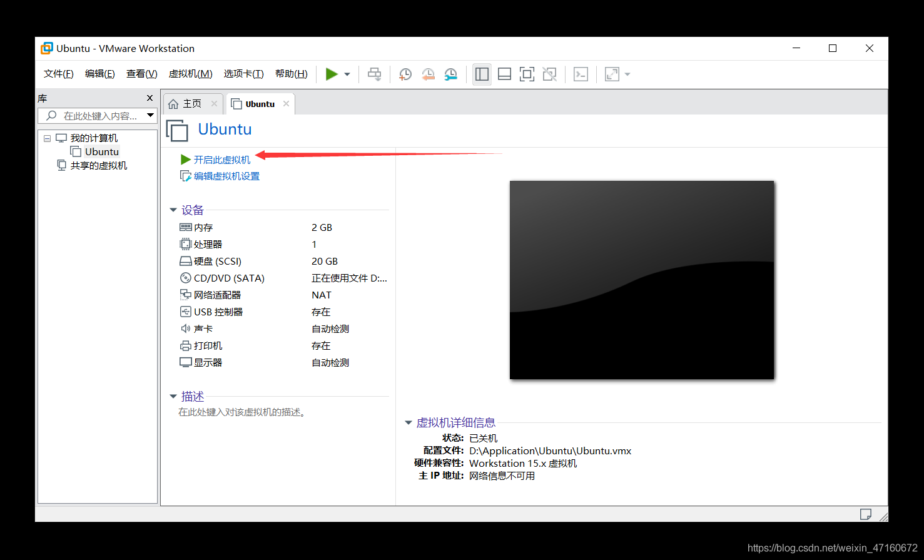Image resolution: width=924 pixels, height=560 pixels.
Task: Click the NAT network adapter value
Action: 322,295
